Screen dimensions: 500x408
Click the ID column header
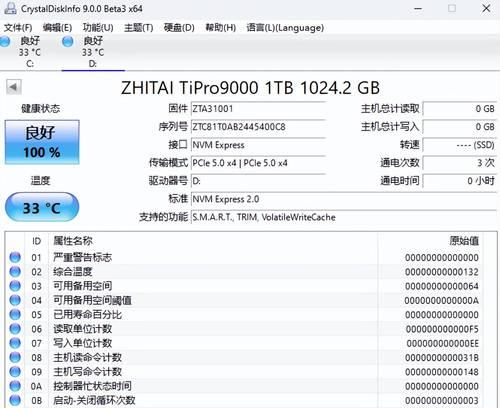37,241
